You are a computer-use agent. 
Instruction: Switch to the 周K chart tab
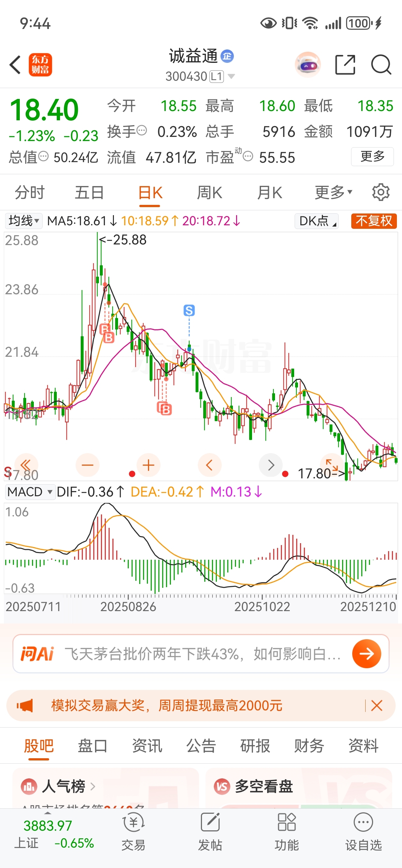click(x=210, y=193)
